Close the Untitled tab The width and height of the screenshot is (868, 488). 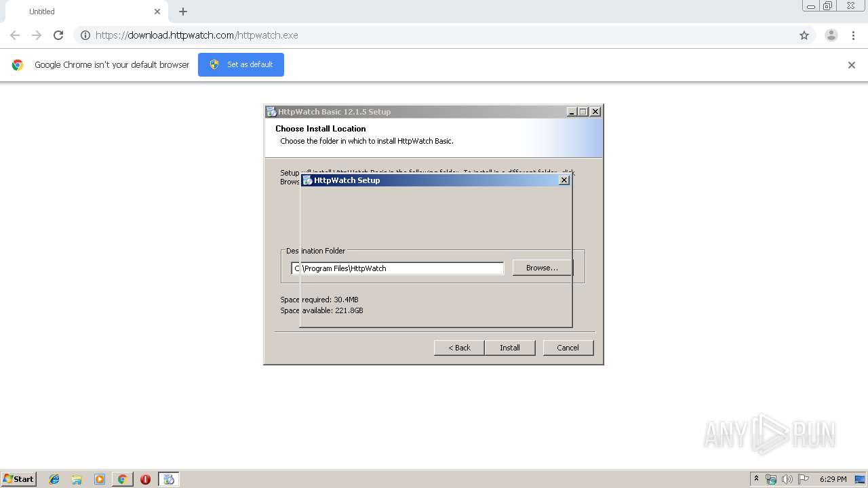click(157, 12)
